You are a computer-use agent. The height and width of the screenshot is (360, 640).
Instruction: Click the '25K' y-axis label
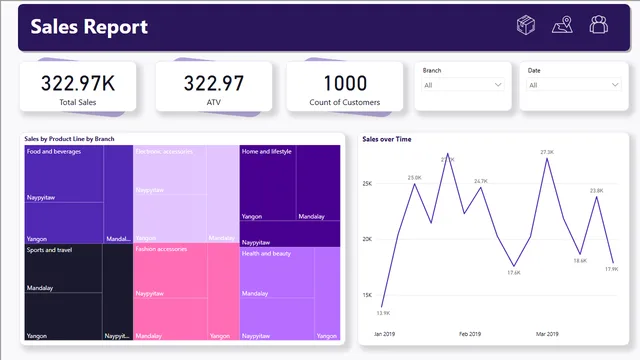tap(367, 184)
